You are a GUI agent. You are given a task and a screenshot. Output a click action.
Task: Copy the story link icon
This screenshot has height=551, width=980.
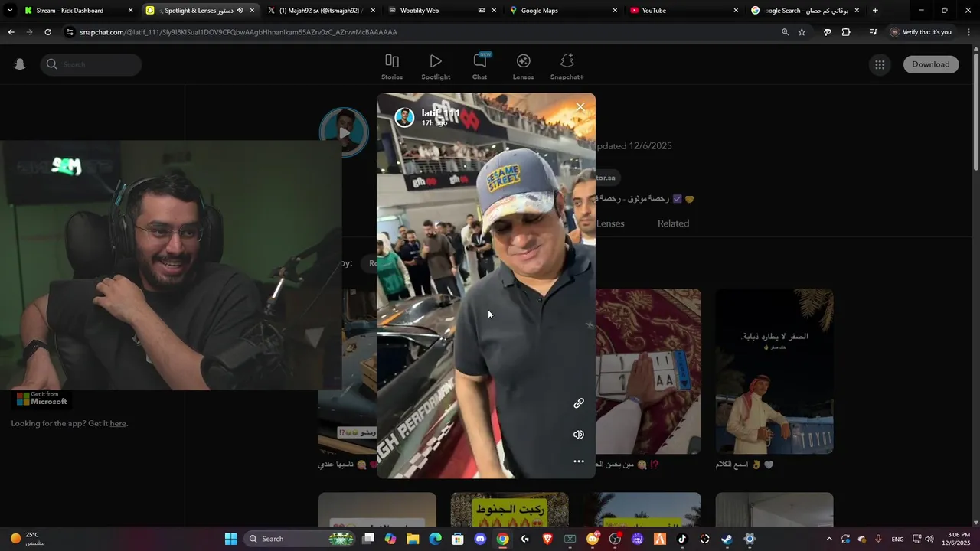(x=579, y=403)
